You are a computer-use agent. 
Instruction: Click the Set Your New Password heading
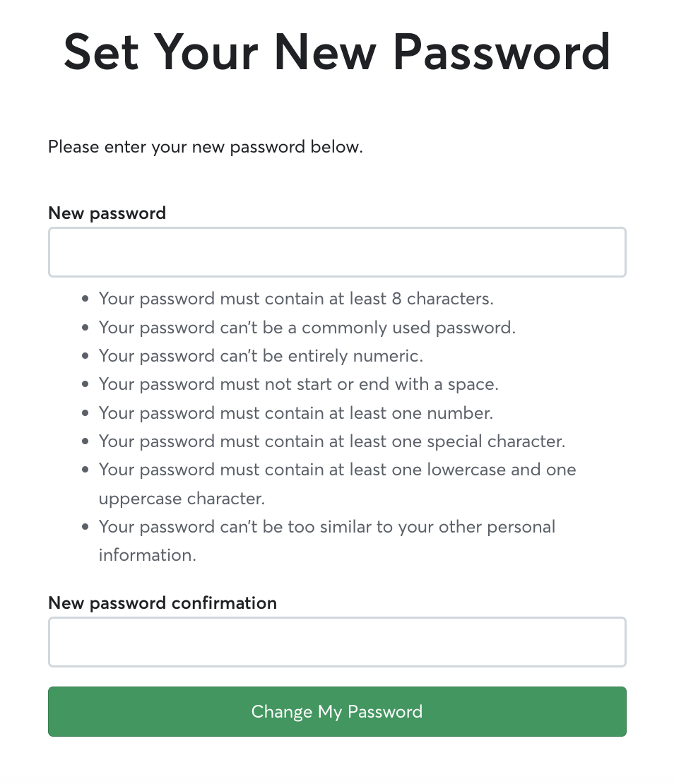point(337,52)
